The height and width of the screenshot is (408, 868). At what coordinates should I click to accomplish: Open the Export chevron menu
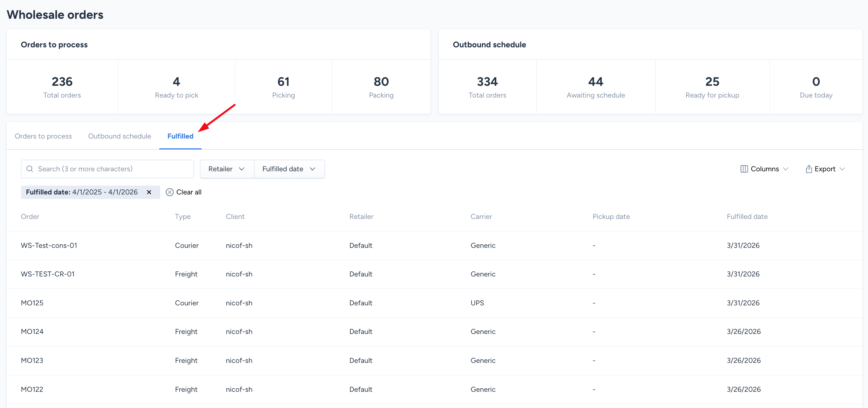pos(842,169)
